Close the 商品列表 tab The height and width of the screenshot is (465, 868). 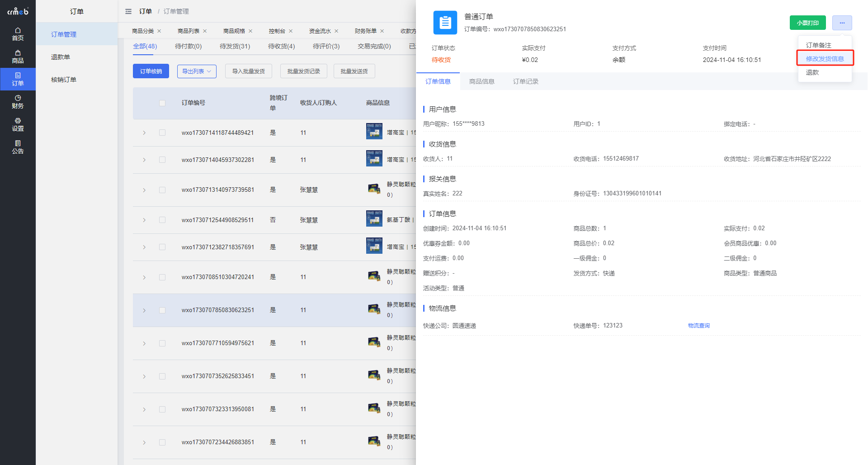pyautogui.click(x=205, y=31)
